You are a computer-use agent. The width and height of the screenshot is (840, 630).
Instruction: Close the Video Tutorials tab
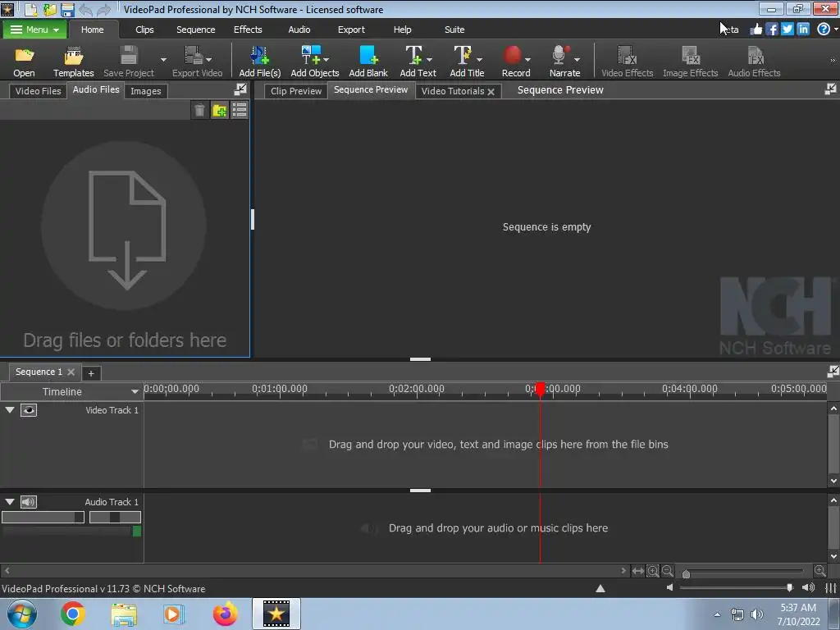click(491, 92)
